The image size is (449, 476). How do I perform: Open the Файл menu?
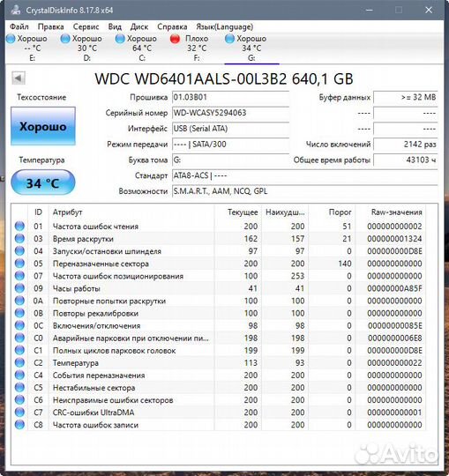click(19, 26)
